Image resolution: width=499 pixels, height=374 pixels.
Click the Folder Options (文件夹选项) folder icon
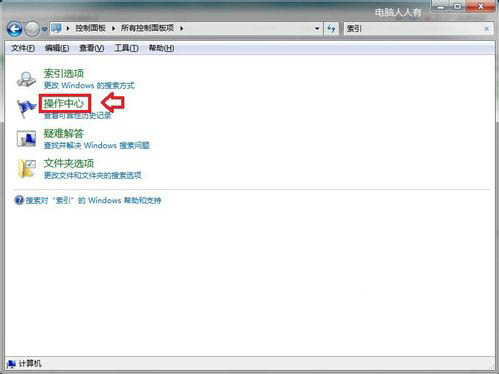tap(27, 169)
